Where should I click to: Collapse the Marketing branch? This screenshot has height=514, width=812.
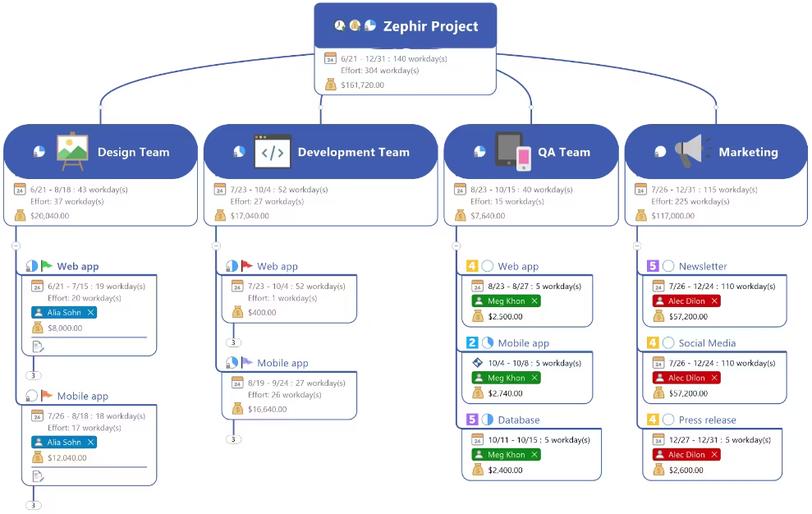(x=637, y=246)
